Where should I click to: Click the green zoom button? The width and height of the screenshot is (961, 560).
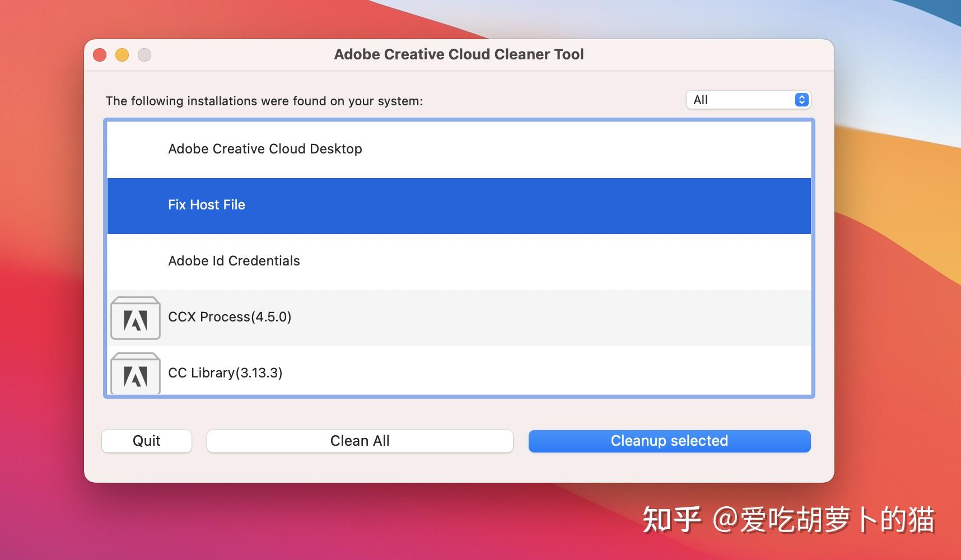[x=145, y=55]
